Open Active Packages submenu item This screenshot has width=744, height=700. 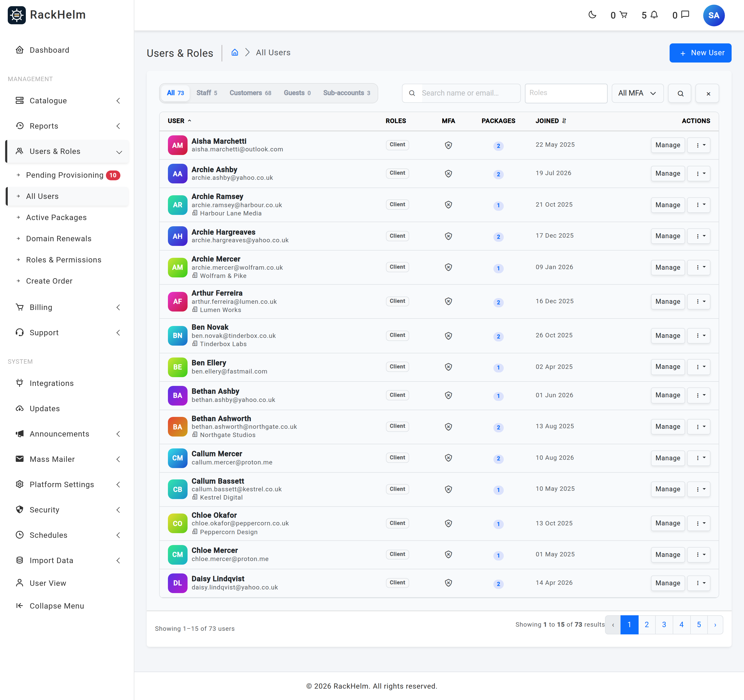67,217
